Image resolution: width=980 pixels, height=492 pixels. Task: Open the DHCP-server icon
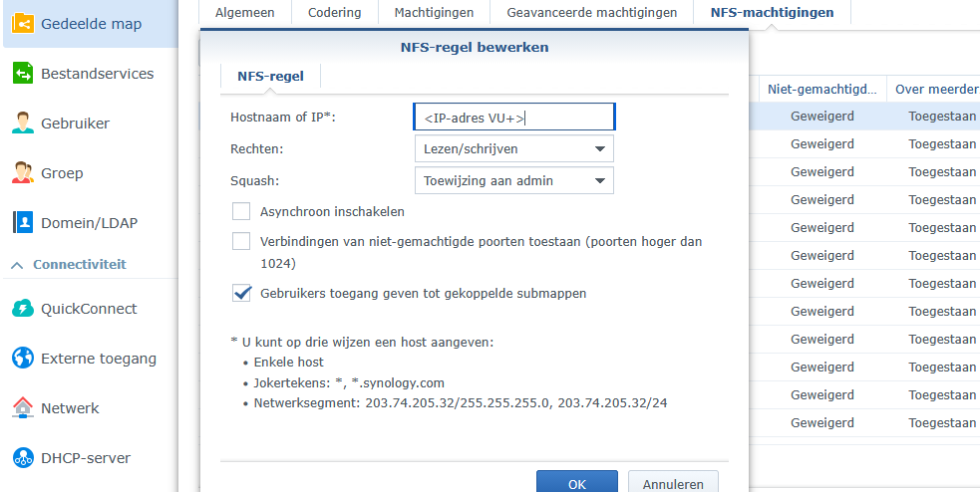(23, 458)
